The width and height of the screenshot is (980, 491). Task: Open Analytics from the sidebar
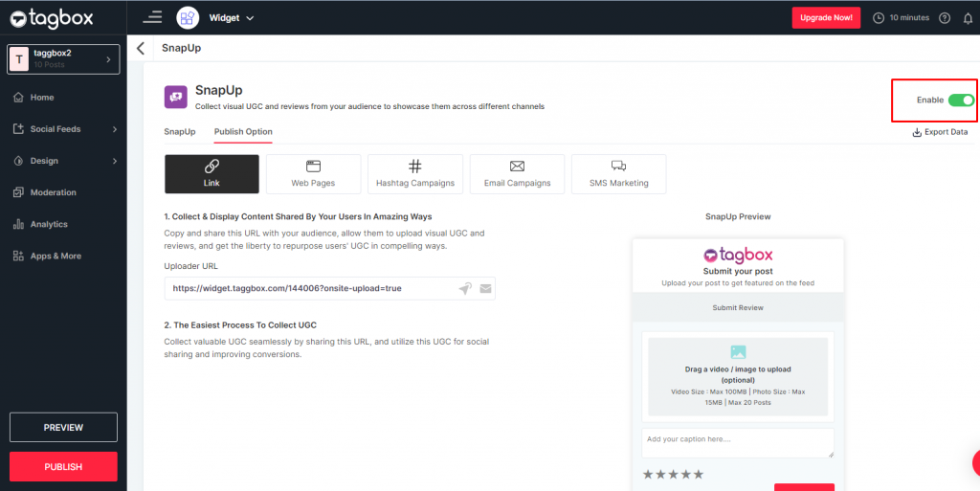pos(48,224)
